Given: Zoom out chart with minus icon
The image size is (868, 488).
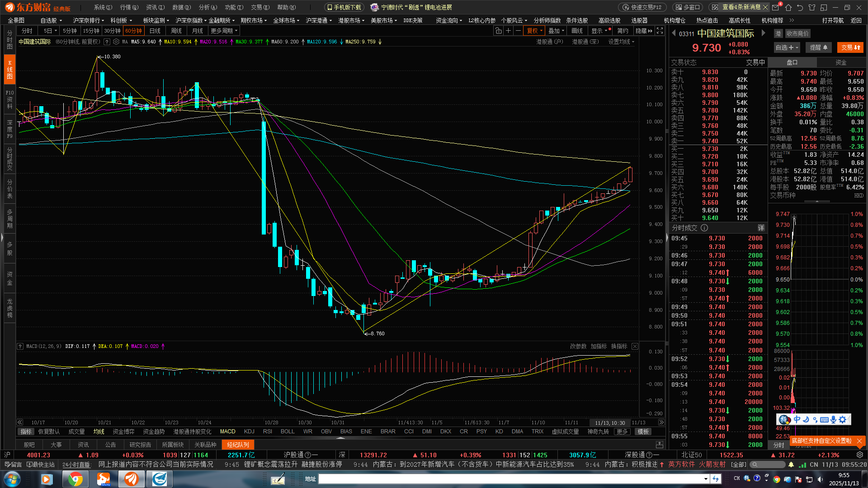Looking at the screenshot, I should (x=518, y=31).
